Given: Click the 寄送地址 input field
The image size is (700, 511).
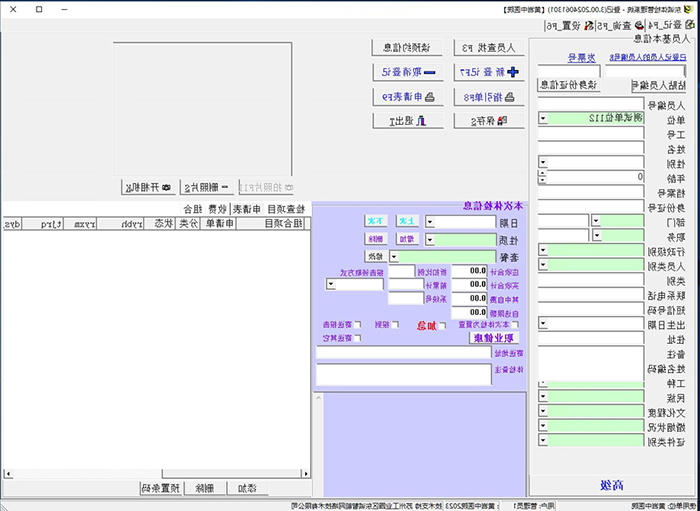Looking at the screenshot, I should [404, 353].
